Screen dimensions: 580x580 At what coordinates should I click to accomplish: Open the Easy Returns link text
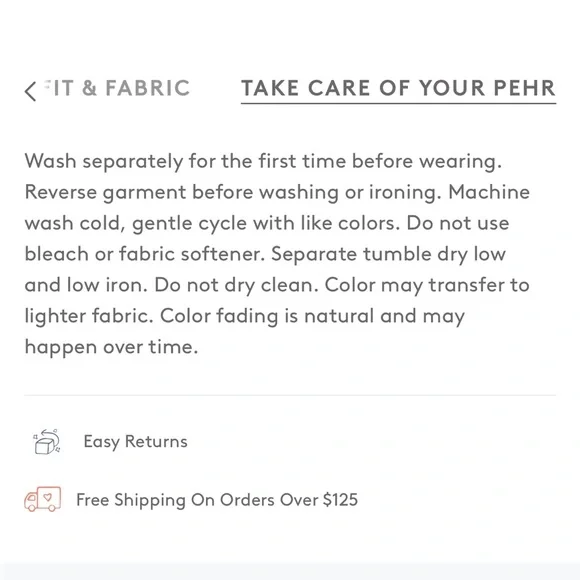tap(135, 441)
